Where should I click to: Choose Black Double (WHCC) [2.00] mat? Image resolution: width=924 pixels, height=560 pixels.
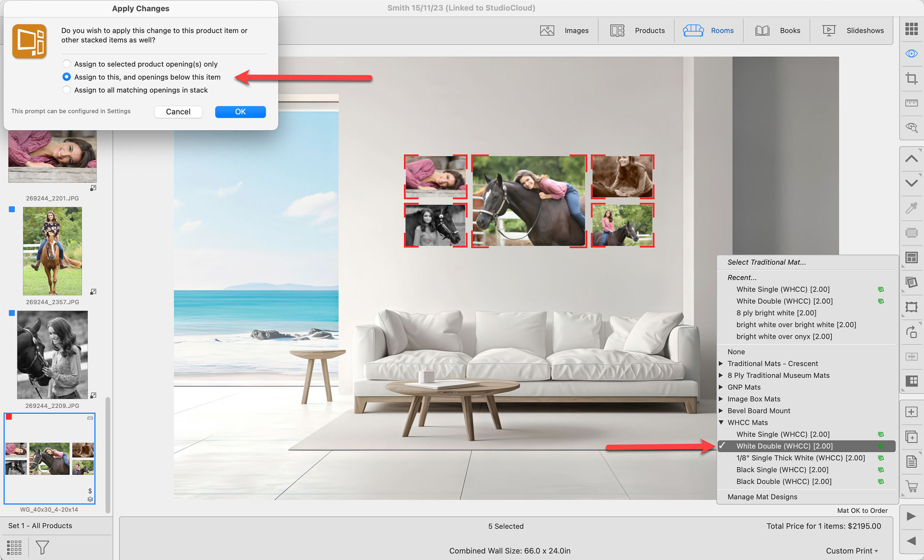coord(784,481)
